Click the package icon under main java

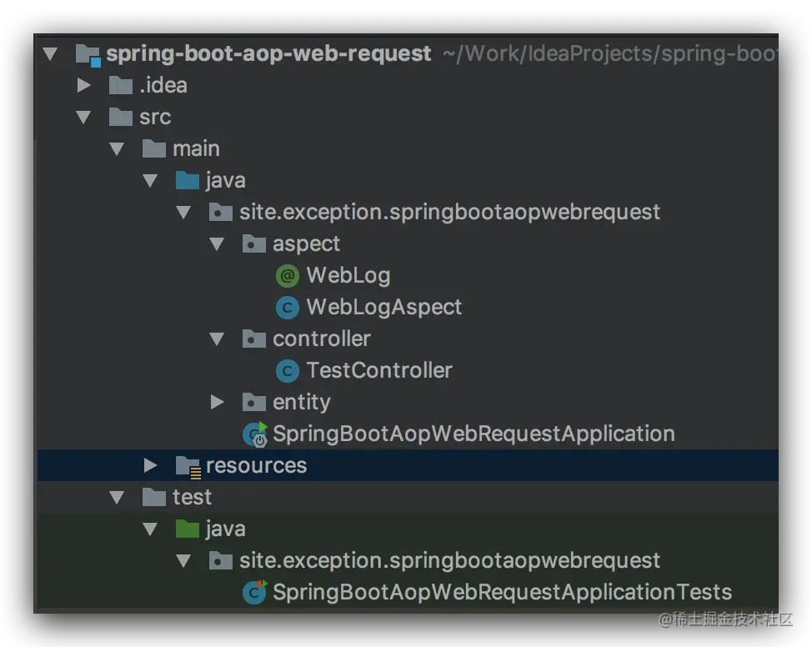[x=220, y=212]
